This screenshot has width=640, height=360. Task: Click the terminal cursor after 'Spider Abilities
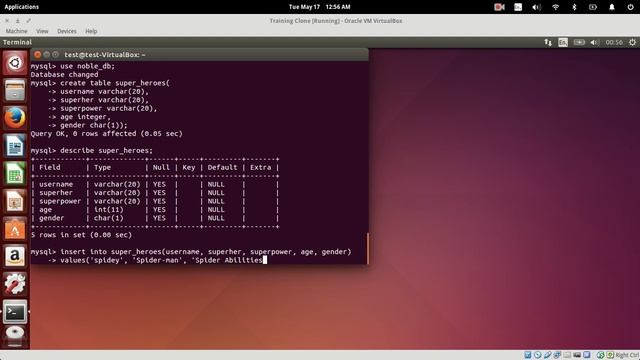(x=265, y=260)
